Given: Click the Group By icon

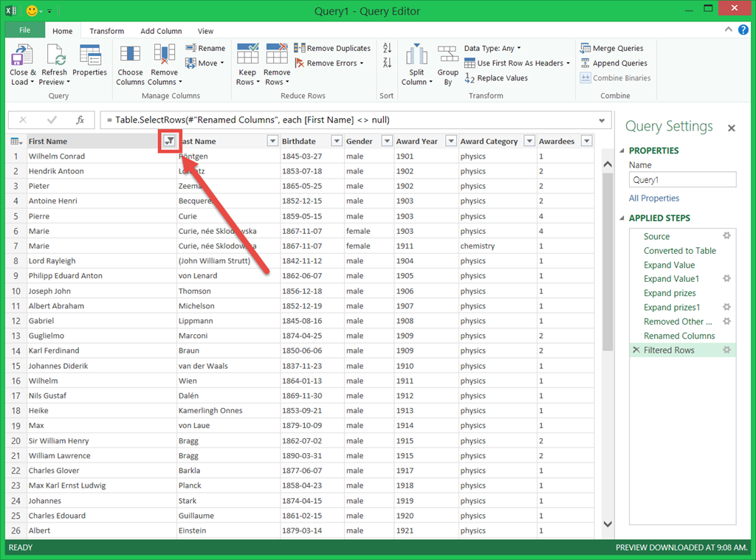Looking at the screenshot, I should pyautogui.click(x=447, y=56).
